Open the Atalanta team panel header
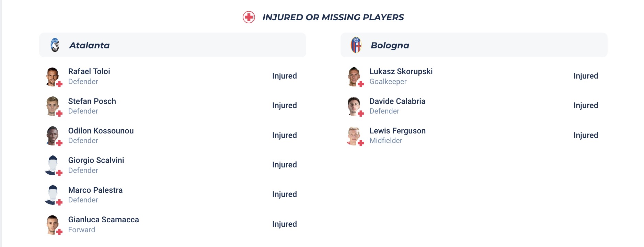 tap(173, 45)
